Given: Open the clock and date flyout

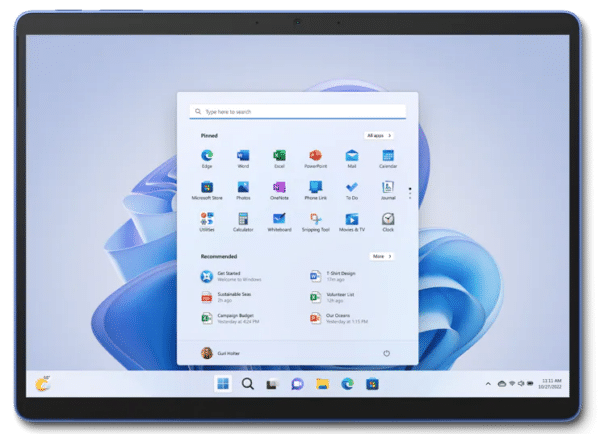Looking at the screenshot, I should (550, 384).
